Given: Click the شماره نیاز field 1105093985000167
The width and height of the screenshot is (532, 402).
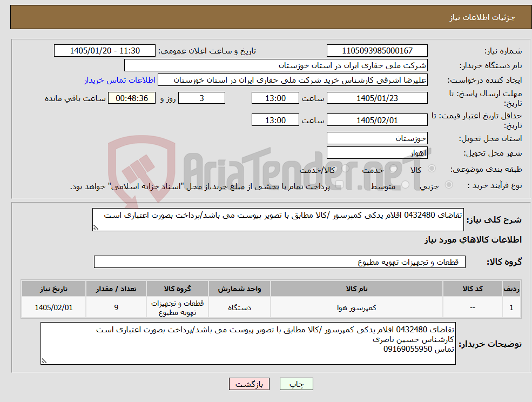Looking at the screenshot, I should coord(377,51).
